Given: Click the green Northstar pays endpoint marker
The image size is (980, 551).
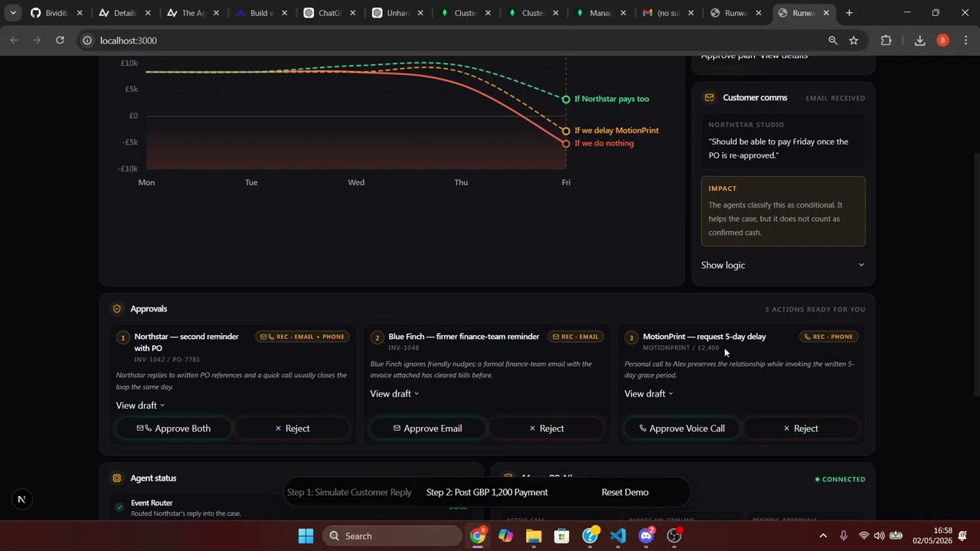Looking at the screenshot, I should [x=566, y=99].
